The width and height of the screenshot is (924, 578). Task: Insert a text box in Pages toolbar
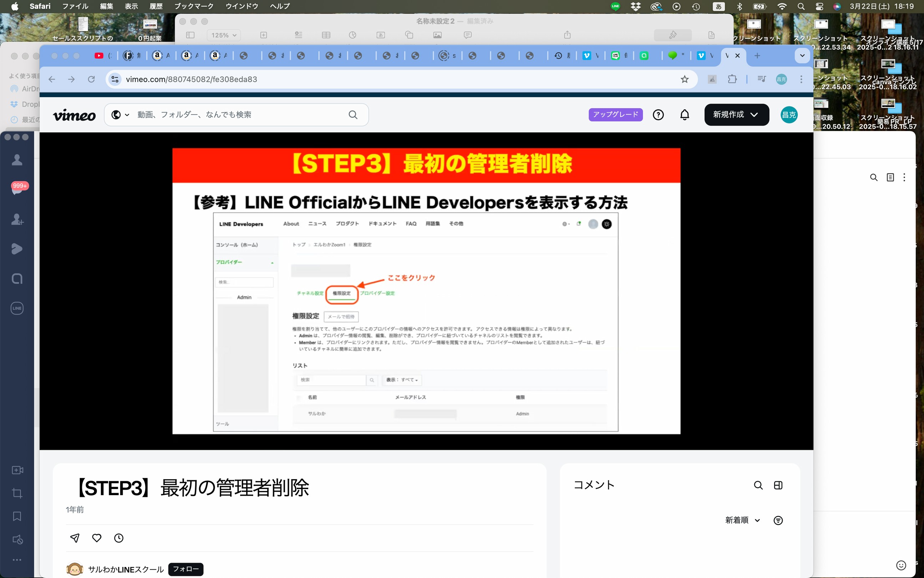(x=380, y=35)
